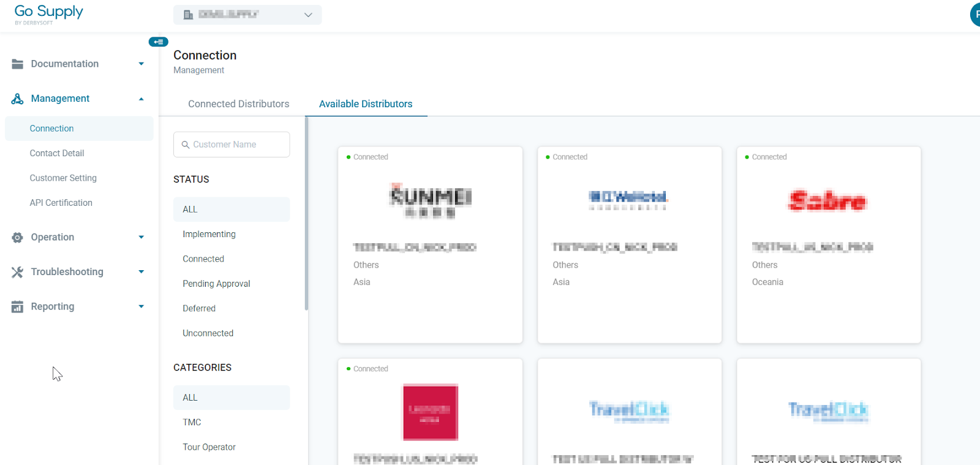
Task: Open the supplier account dropdown
Action: (x=247, y=15)
